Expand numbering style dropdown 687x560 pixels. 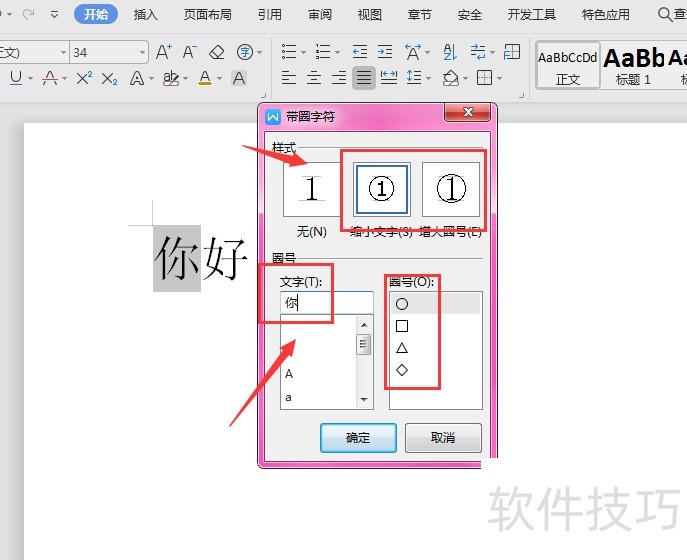[337, 53]
